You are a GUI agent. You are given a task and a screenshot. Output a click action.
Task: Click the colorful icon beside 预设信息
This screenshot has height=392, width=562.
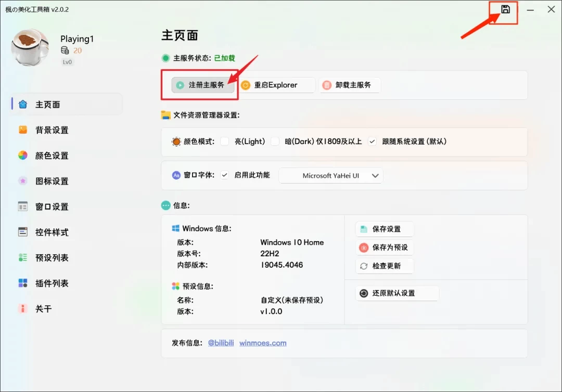pos(176,286)
